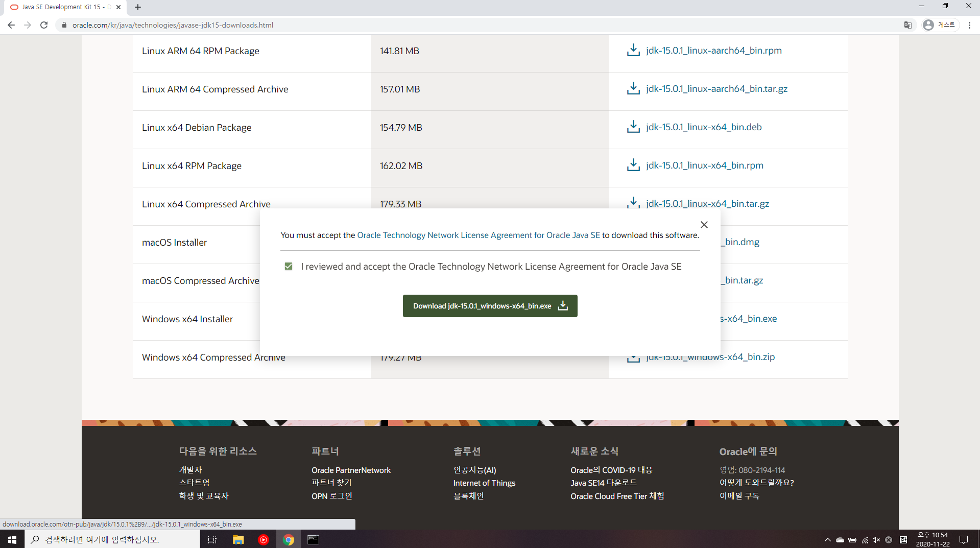This screenshot has height=548, width=980.
Task: Open a new browser tab
Action: point(138,7)
